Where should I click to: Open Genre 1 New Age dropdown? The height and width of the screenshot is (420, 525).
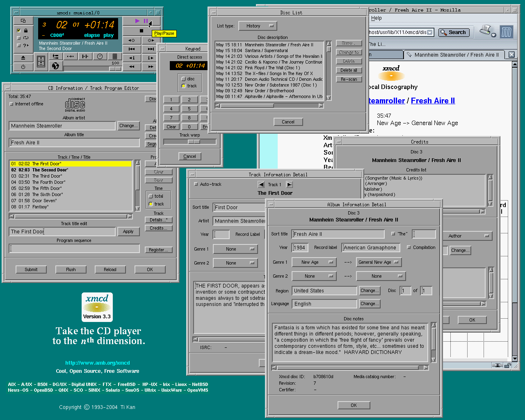pos(314,262)
